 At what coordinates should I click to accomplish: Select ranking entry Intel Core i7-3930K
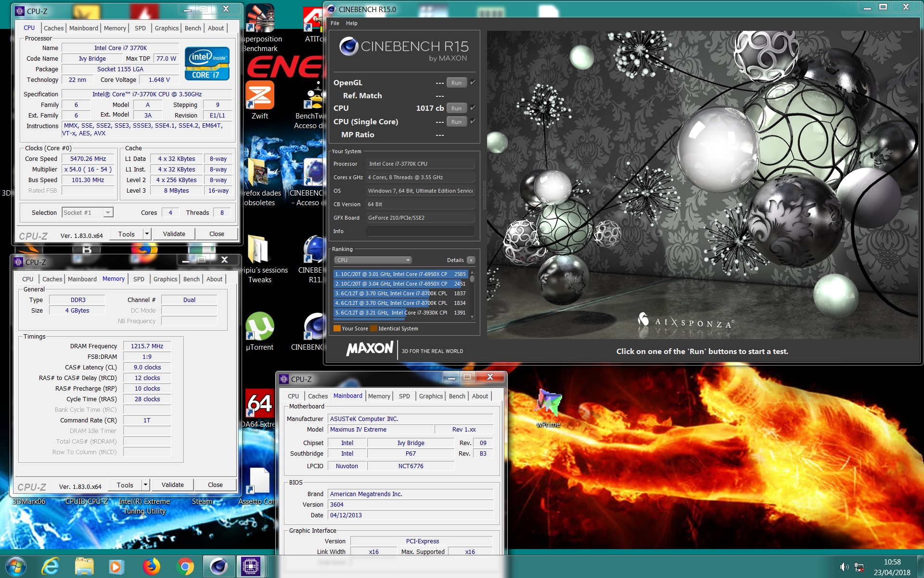400,313
